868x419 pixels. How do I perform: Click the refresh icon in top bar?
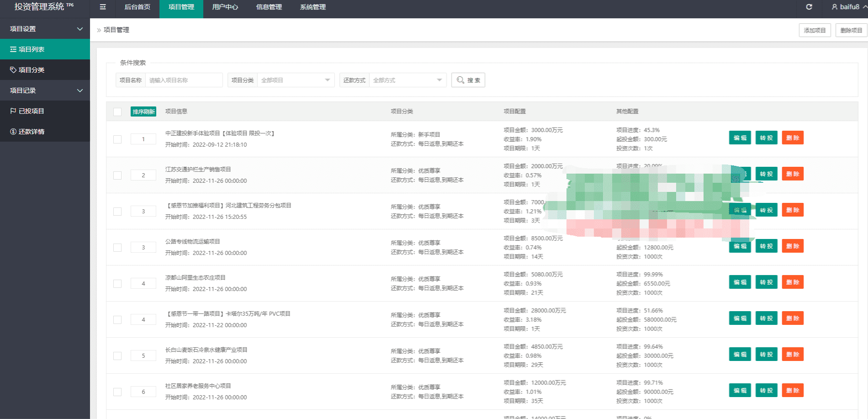coord(809,7)
